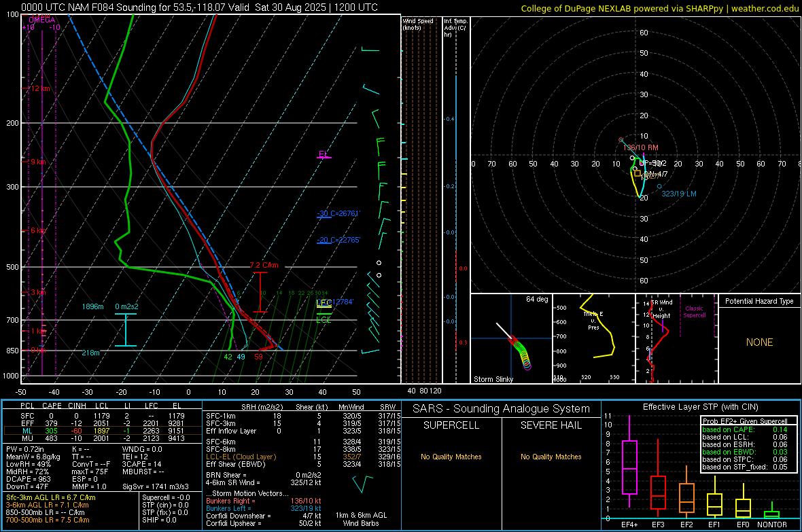Click the green LCL level label
This screenshot has width=802, height=532.
click(324, 320)
